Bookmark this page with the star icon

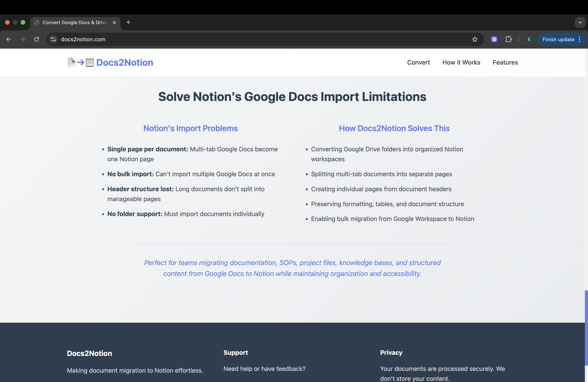pyautogui.click(x=475, y=39)
